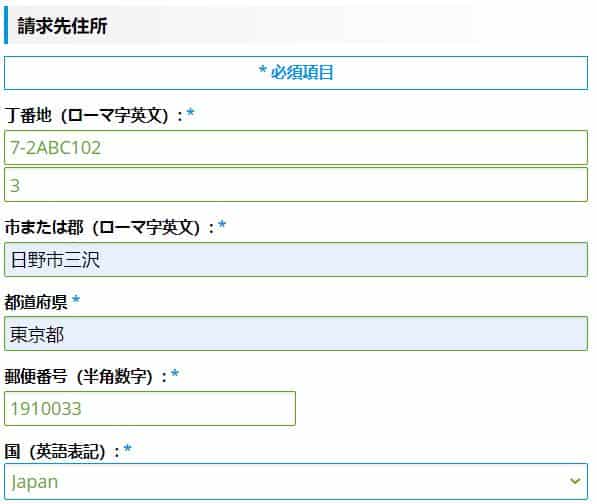Click the 都道府県 label
The image size is (597, 504).
[36, 303]
